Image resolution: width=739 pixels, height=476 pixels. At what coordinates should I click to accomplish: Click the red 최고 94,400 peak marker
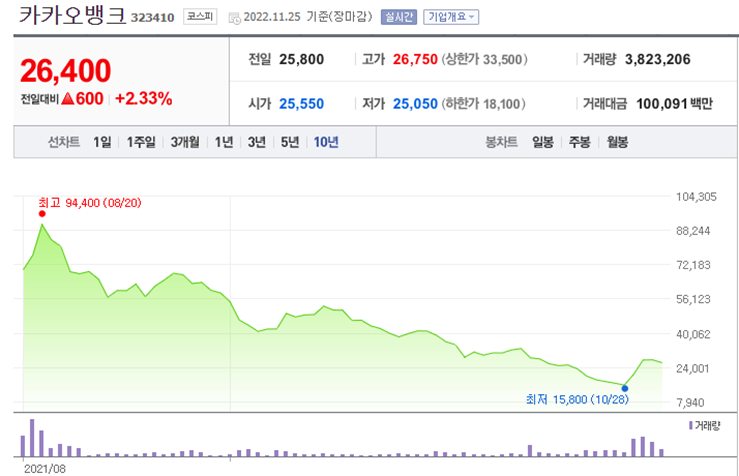pos(42,214)
